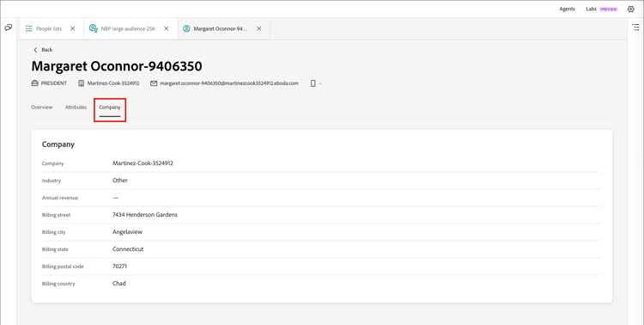The width and height of the screenshot is (644, 325).
Task: Click the People lists tab icon
Action: point(28,28)
